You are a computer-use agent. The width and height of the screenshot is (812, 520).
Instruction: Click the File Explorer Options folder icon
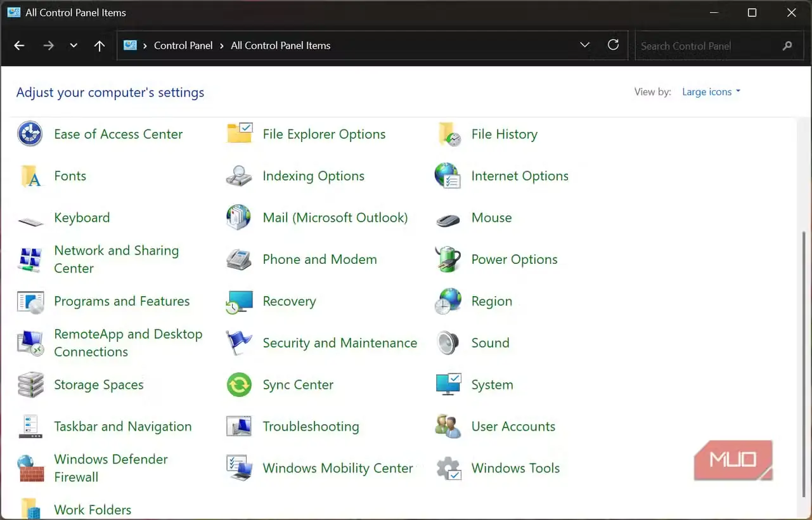[240, 133]
